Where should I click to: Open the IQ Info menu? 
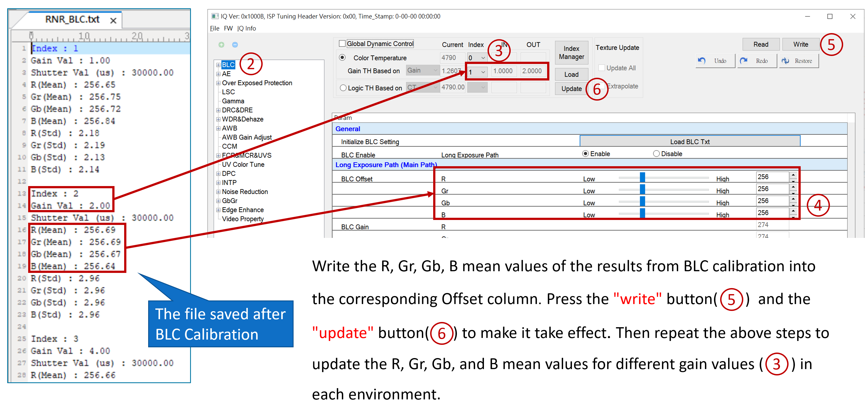click(x=246, y=28)
